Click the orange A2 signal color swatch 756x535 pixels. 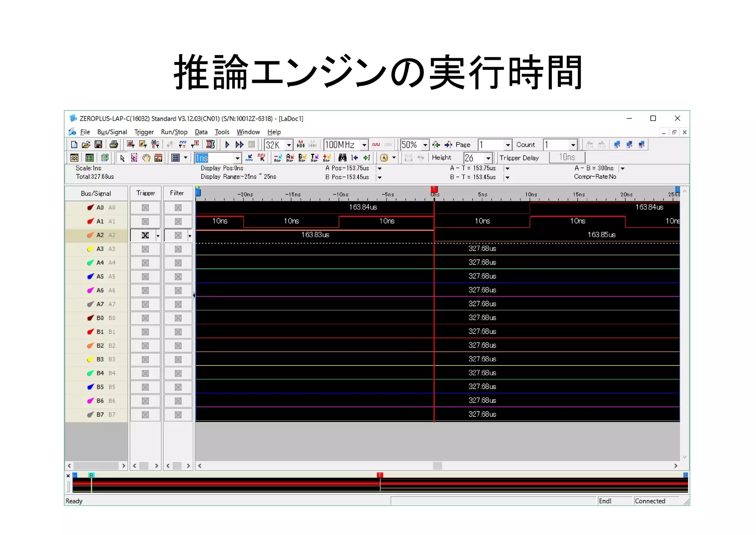[90, 235]
